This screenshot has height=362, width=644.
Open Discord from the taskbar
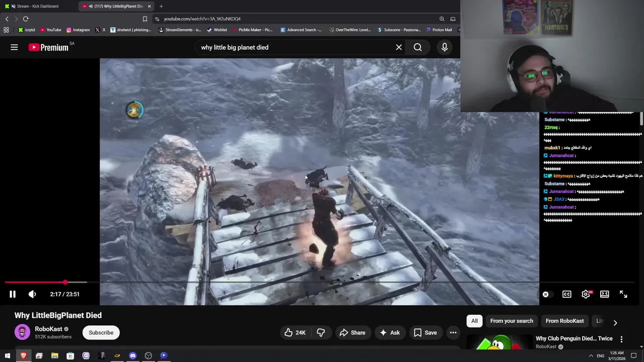click(133, 355)
